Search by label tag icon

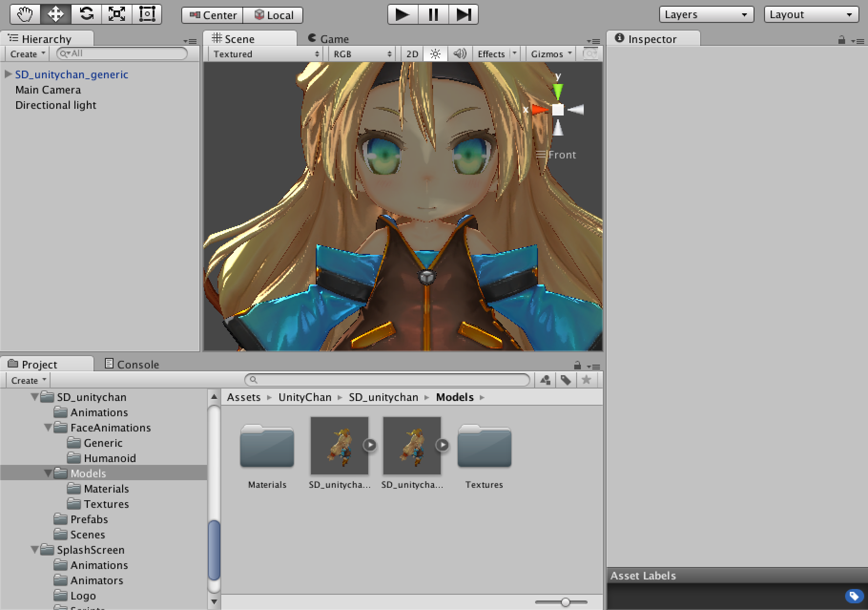coord(566,380)
